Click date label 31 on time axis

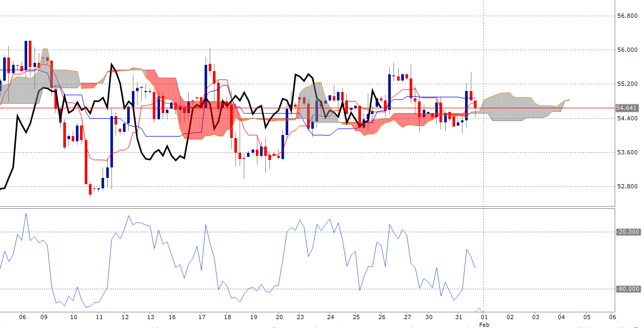pos(459,317)
